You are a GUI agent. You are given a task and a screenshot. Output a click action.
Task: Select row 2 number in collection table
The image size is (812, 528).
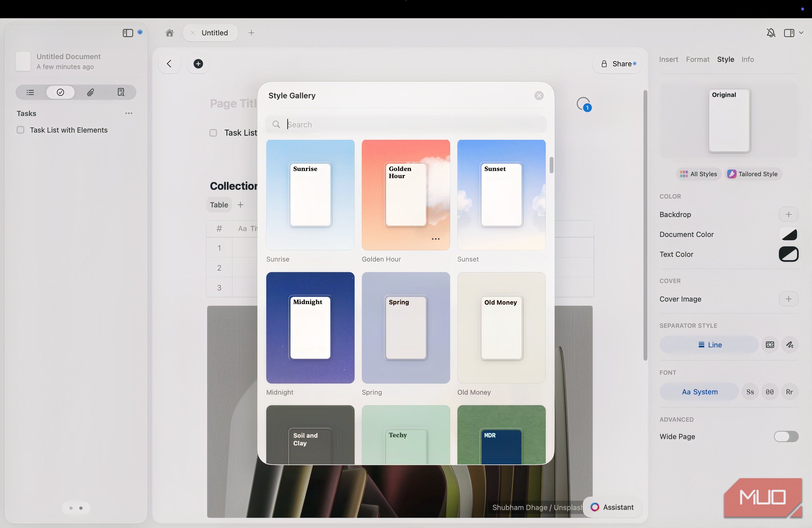click(x=219, y=268)
